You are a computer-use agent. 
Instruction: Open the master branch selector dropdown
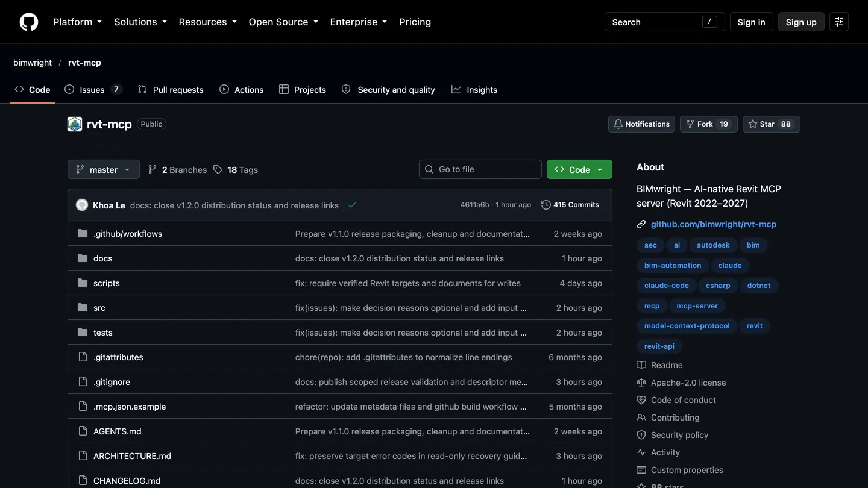point(104,169)
